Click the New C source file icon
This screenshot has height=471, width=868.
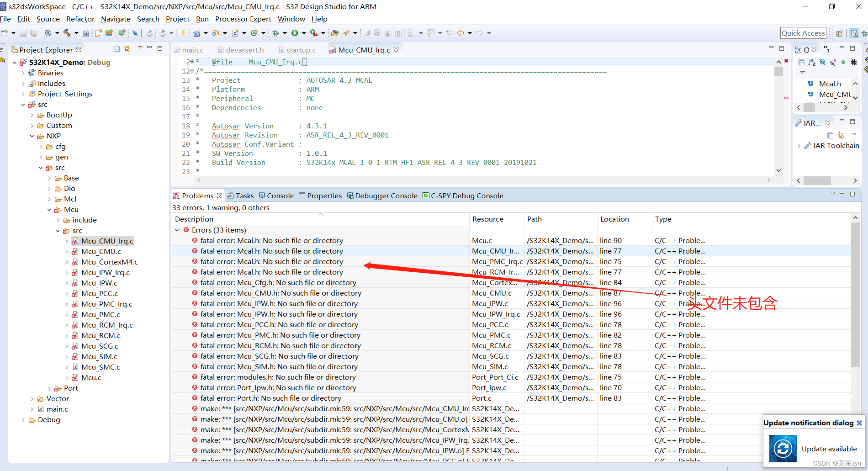235,33
